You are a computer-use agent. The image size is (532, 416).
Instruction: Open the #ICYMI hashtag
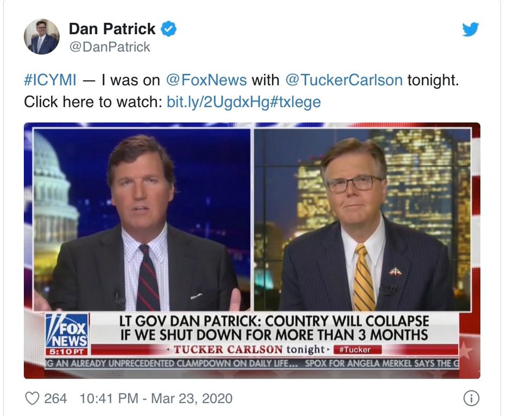click(50, 80)
